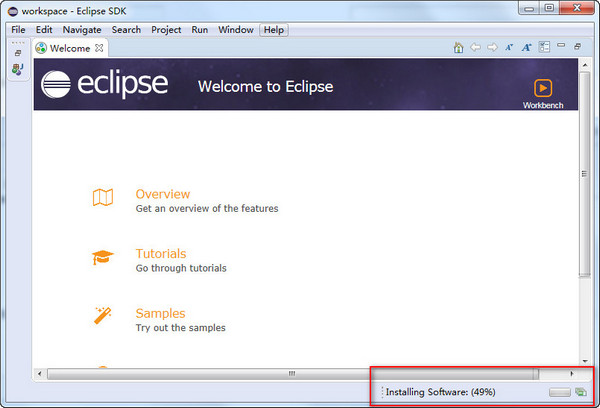Click the Tutorials graduation cap icon

103,257
